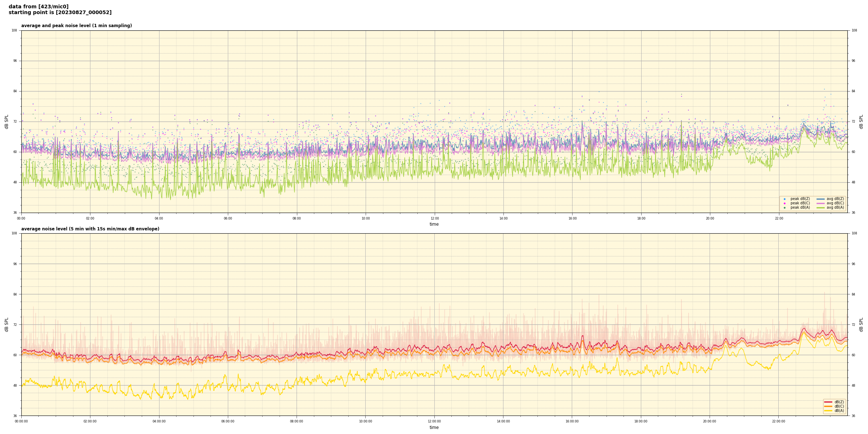Image resolution: width=868 pixels, height=434 pixels.
Task: Click red dB(Z) swatch in bottom legend
Action: point(828,402)
